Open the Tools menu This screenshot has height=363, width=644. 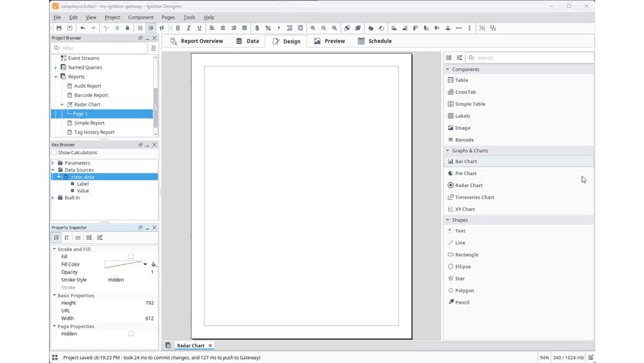click(x=189, y=17)
